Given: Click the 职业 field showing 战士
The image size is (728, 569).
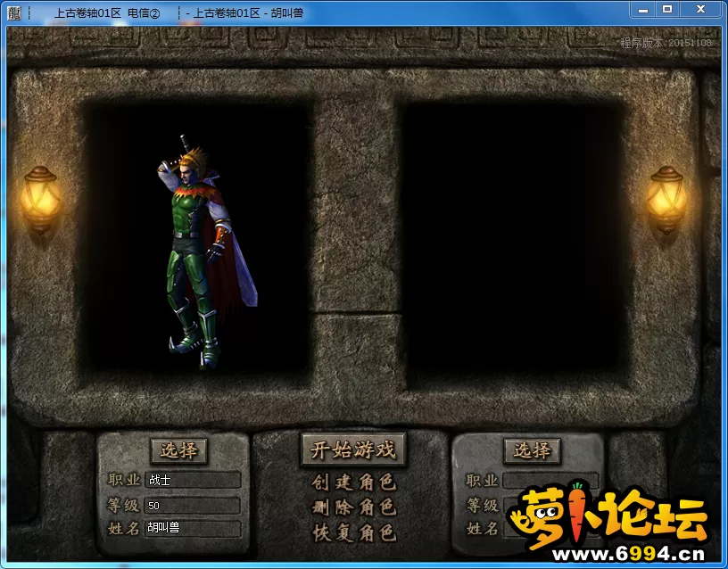Looking at the screenshot, I should 193,480.
